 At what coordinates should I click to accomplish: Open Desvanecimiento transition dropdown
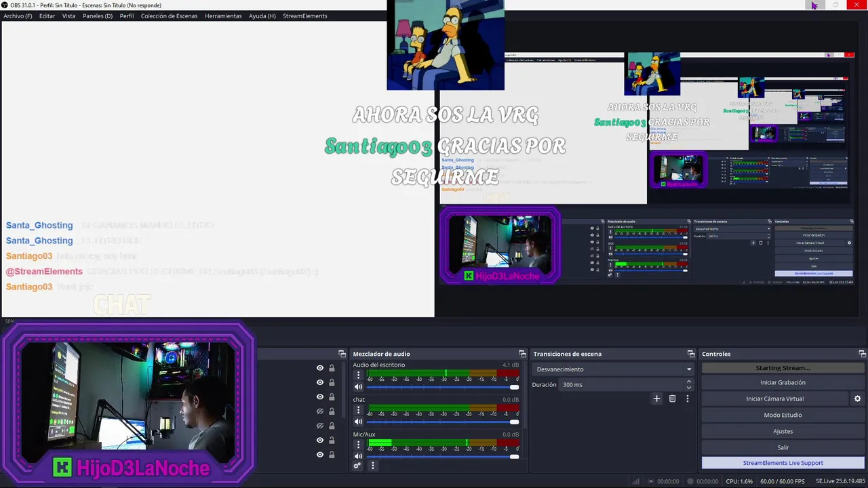613,369
